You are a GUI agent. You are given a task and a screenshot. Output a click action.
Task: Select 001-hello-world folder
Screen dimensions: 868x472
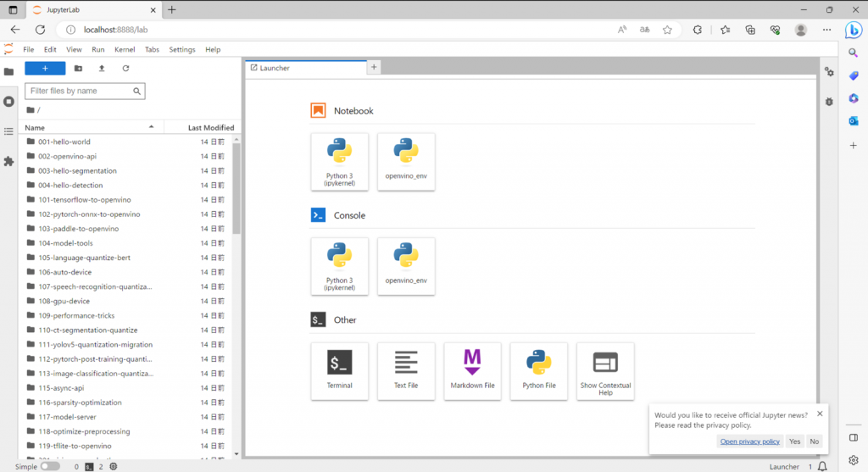pyautogui.click(x=127, y=142)
